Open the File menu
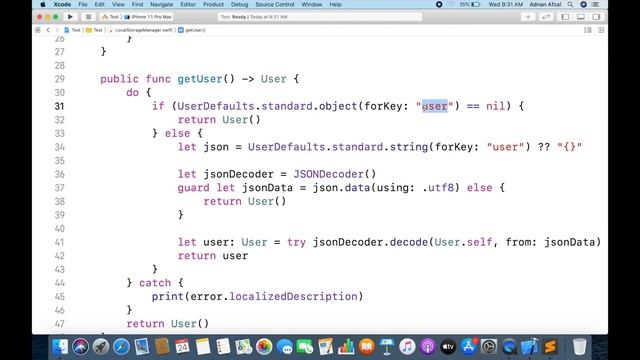 pyautogui.click(x=83, y=4)
